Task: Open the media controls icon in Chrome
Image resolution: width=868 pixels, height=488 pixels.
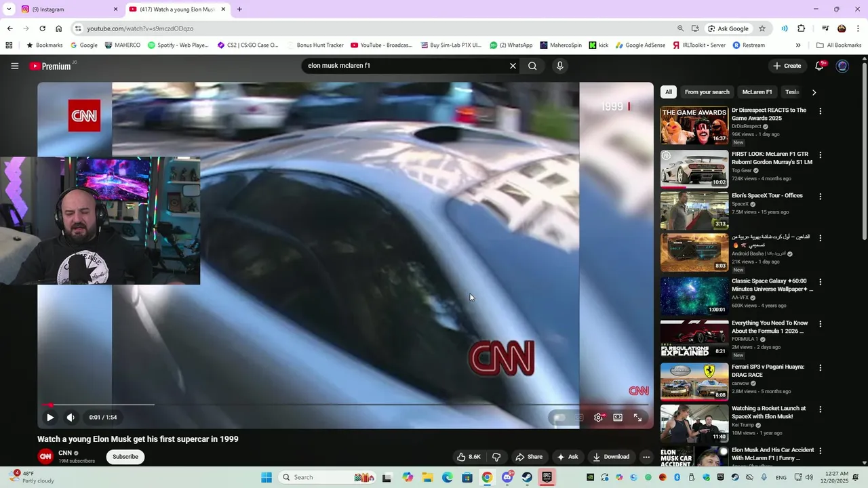Action: pyautogui.click(x=825, y=28)
